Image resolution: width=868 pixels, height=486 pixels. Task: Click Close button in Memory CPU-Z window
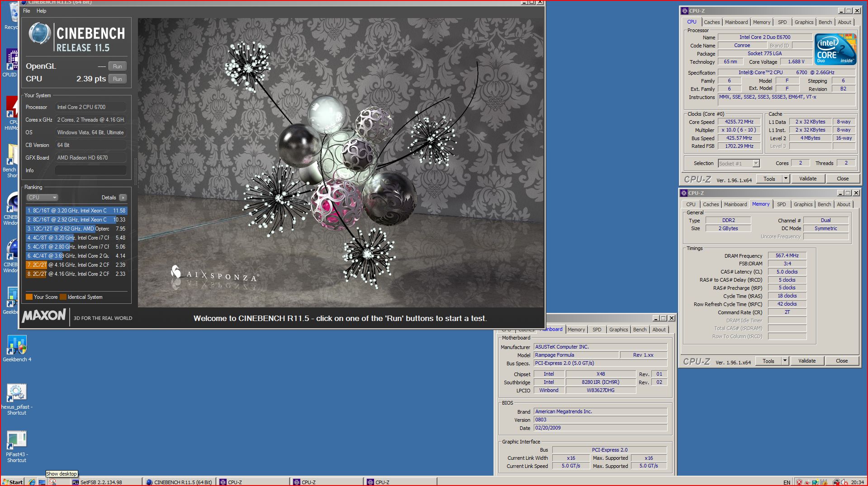pyautogui.click(x=842, y=361)
